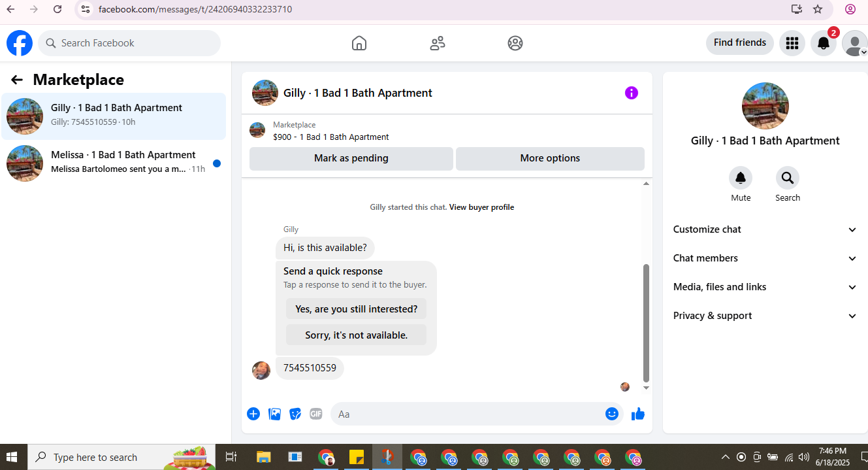868x470 pixels.
Task: Open the taskbar clock showing 7:46 PM
Action: pyautogui.click(x=833, y=457)
